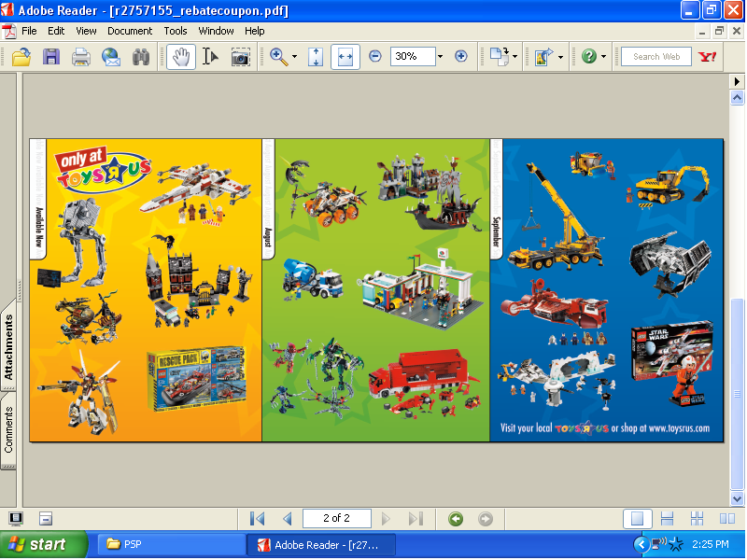747x560 pixels.
Task: Click the black arrow above the scrollbar
Action: pyautogui.click(x=737, y=82)
